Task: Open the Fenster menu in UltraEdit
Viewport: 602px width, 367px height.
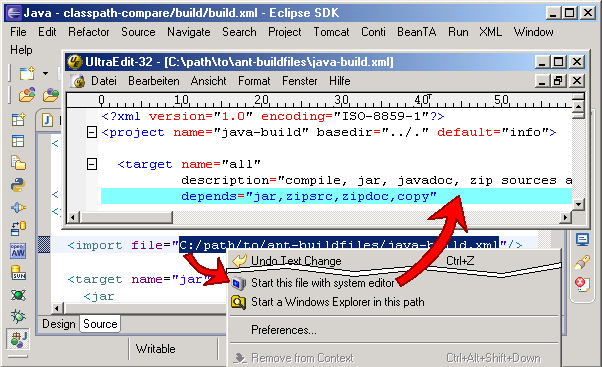Action: (x=299, y=81)
